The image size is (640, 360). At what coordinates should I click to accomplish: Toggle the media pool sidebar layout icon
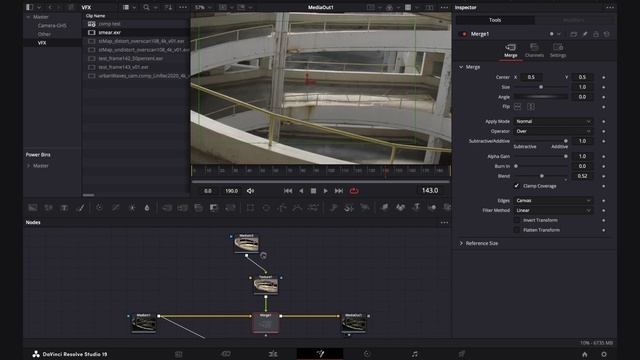(x=29, y=7)
